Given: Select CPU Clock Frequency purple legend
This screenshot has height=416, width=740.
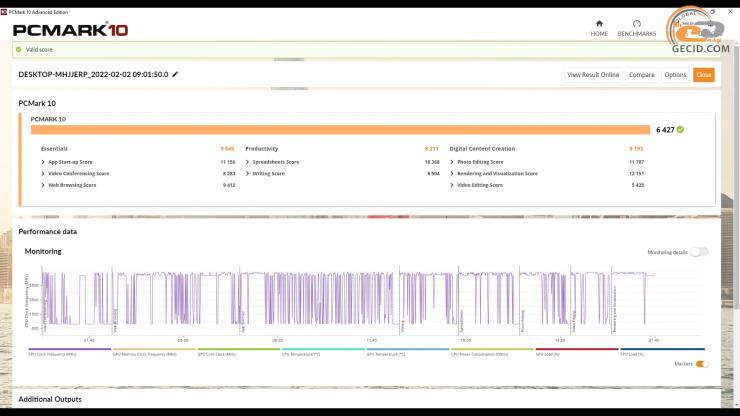Looking at the screenshot, I should coord(69,352).
